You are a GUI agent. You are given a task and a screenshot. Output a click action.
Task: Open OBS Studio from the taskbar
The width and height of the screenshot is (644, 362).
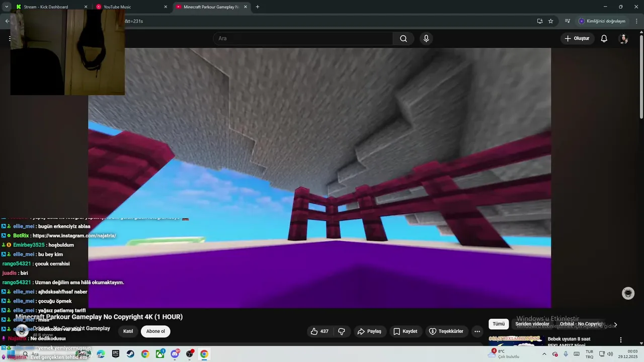[x=190, y=354]
